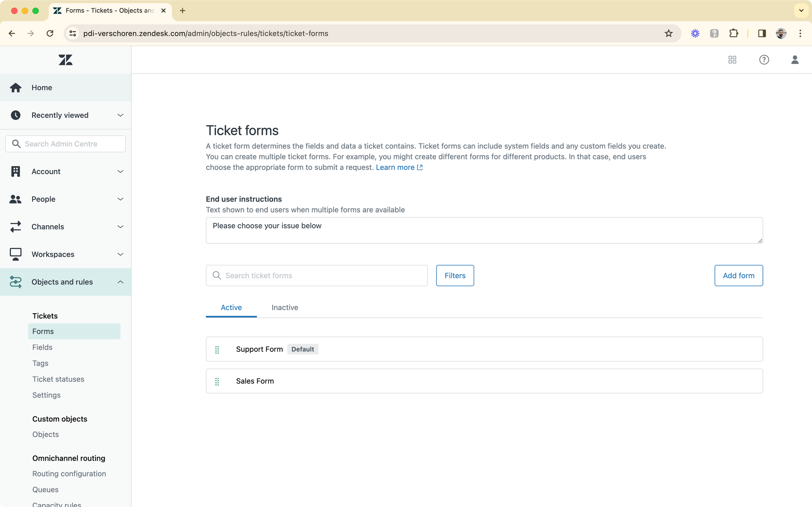
Task: Click the drag handle on Sales Form
Action: (217, 381)
